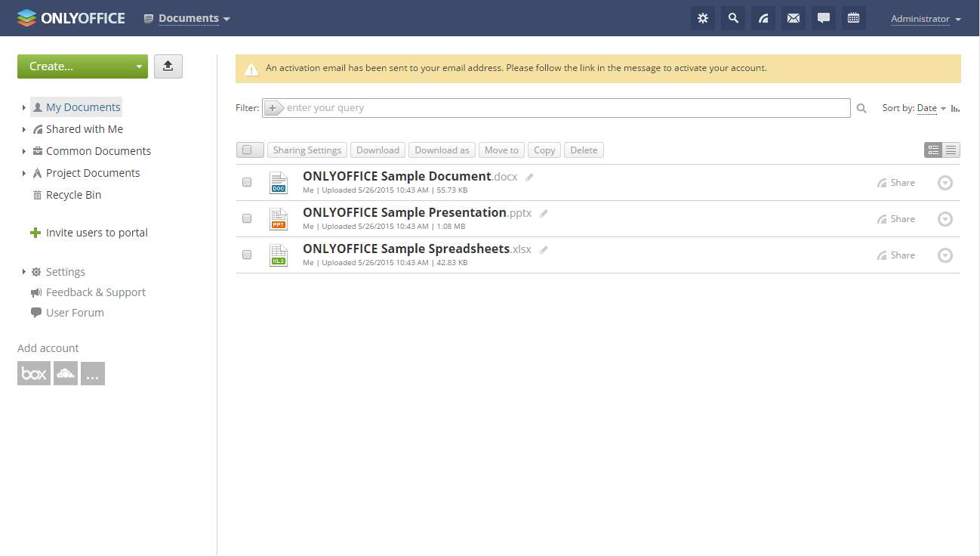
Task: Open actions menu arrow for Sample Document
Action: point(945,183)
